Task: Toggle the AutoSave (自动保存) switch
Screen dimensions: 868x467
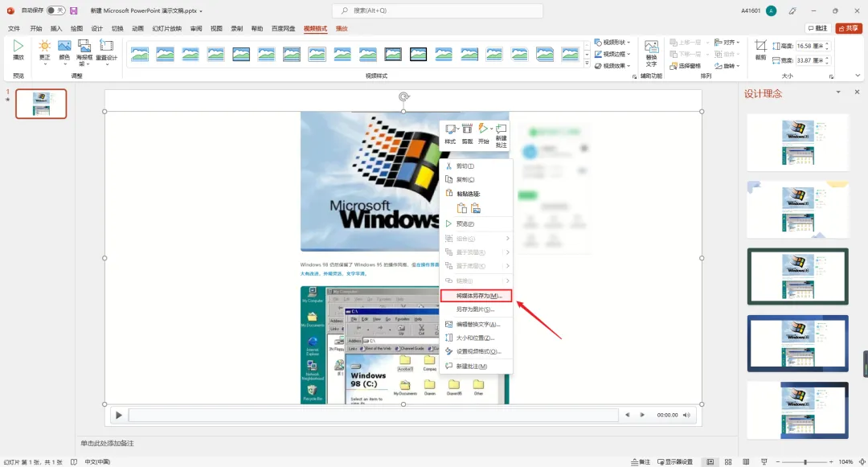Action: point(55,10)
